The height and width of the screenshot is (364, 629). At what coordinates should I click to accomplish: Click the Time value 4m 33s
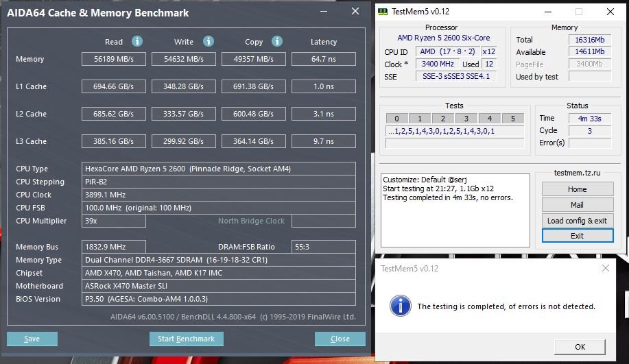click(590, 119)
